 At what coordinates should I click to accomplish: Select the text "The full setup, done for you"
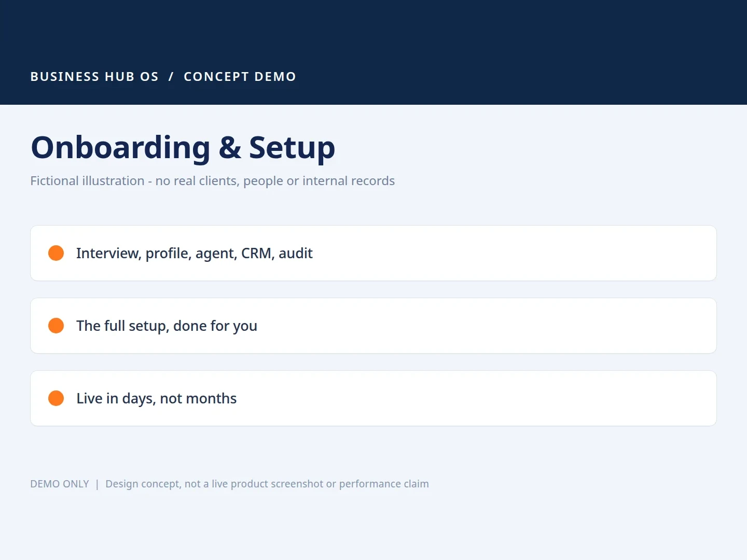167,326
